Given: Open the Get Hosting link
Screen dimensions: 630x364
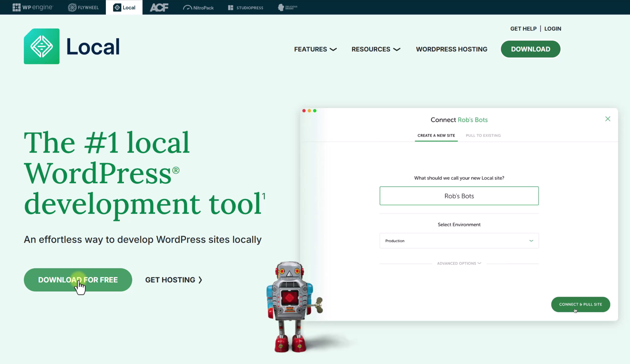Looking at the screenshot, I should [174, 280].
